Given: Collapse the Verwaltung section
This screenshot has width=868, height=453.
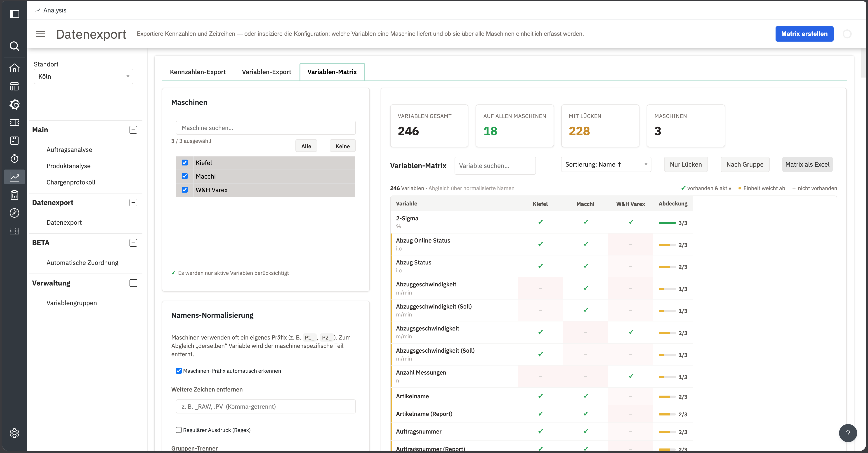Looking at the screenshot, I should [x=133, y=283].
